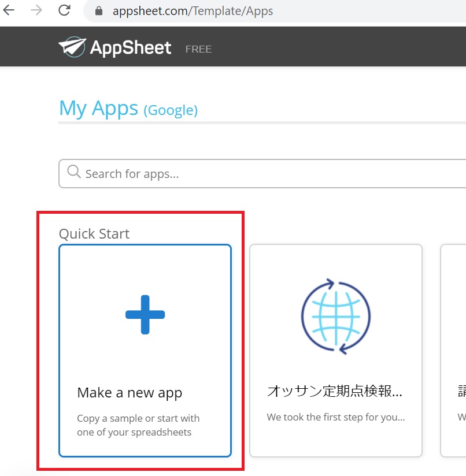This screenshot has width=466, height=476.
Task: Click the FREE plan label
Action: 199,49
